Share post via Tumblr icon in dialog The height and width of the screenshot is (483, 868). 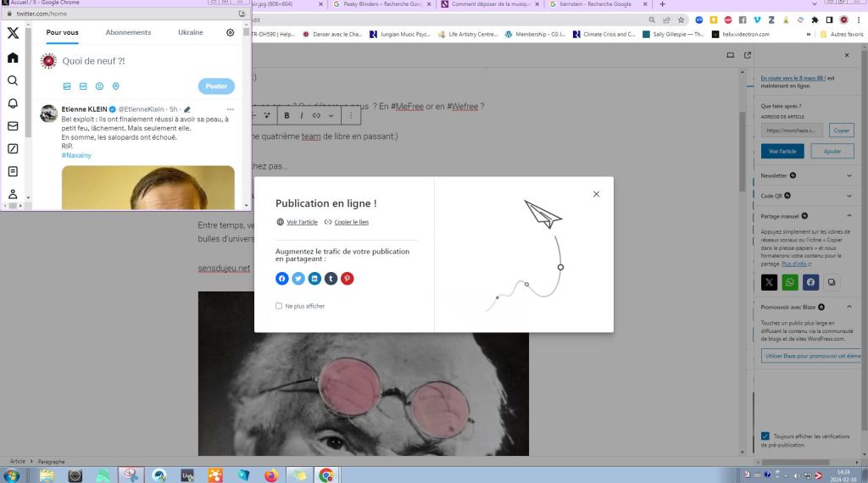(331, 278)
